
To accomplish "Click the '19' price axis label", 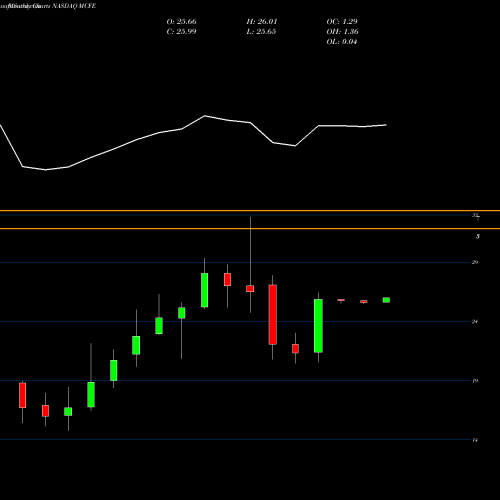I will click(475, 381).
